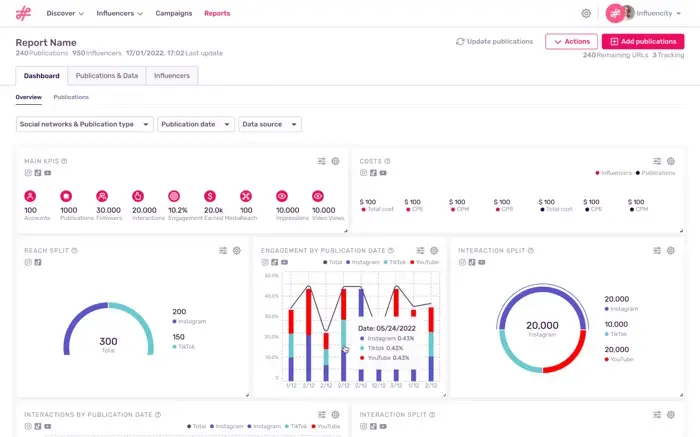Toggle YouTube icon in Costs card
The width and height of the screenshot is (700, 437).
pos(383,173)
